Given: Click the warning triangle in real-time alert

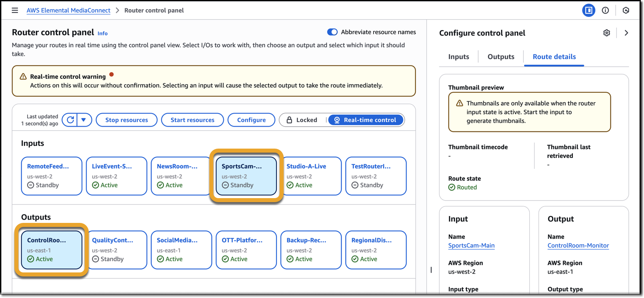Looking at the screenshot, I should tap(23, 77).
